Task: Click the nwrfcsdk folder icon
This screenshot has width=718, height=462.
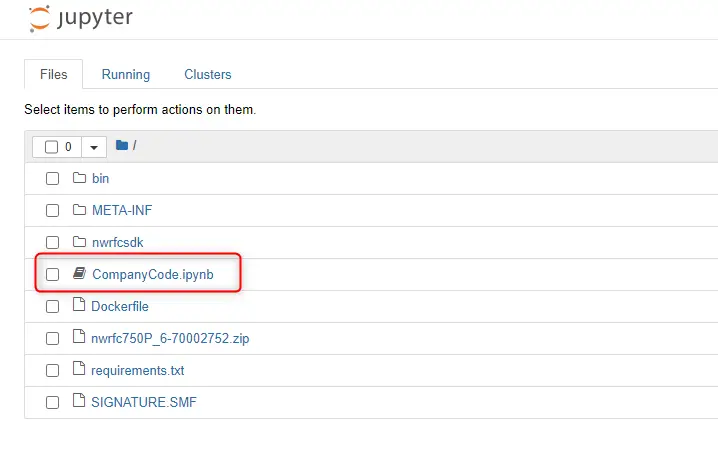Action: coord(79,241)
